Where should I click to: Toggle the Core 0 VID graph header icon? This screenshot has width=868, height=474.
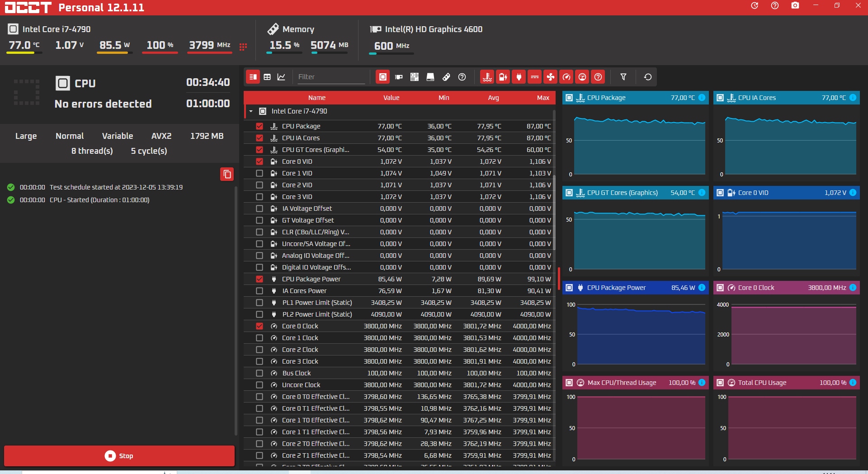pyautogui.click(x=720, y=193)
